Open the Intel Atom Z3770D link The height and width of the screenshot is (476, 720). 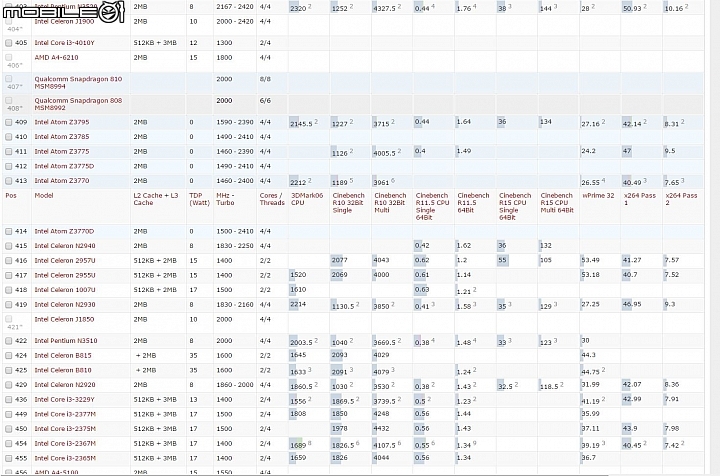click(x=64, y=231)
